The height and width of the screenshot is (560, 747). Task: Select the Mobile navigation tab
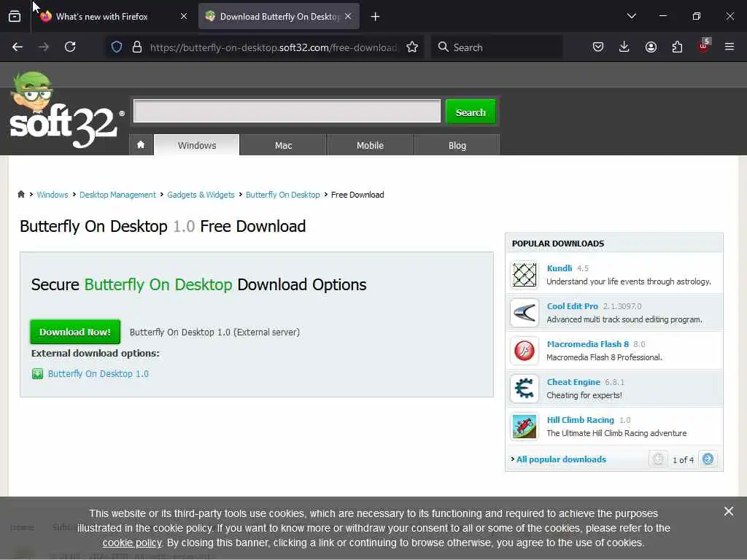tap(370, 145)
